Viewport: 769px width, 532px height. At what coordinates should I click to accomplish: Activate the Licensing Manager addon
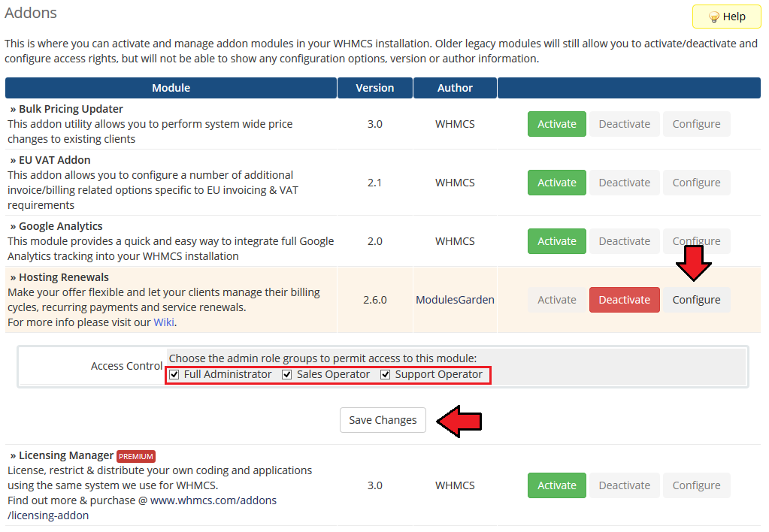(557, 485)
